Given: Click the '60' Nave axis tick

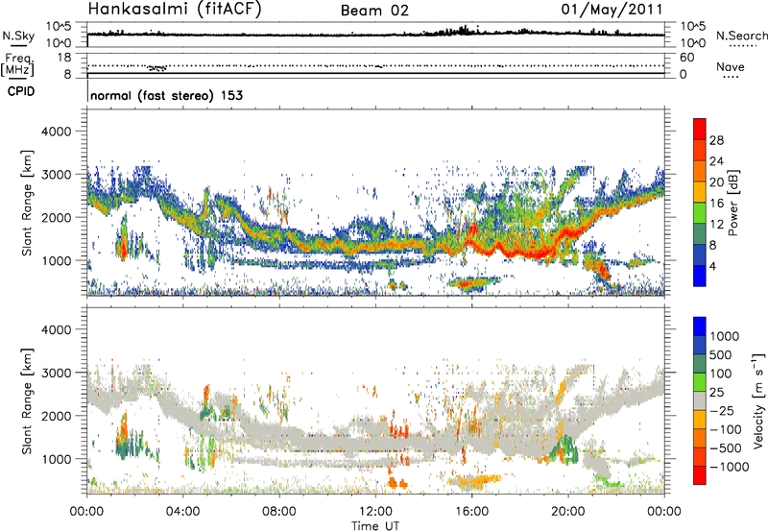Looking at the screenshot, I should point(686,58).
